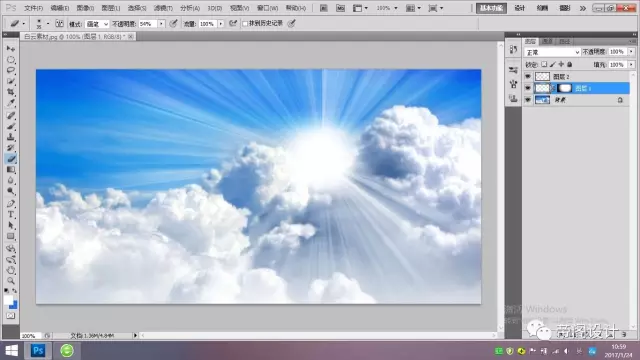The height and width of the screenshot is (360, 640).
Task: Select the Eraser tool in toolbox
Action: point(11,159)
